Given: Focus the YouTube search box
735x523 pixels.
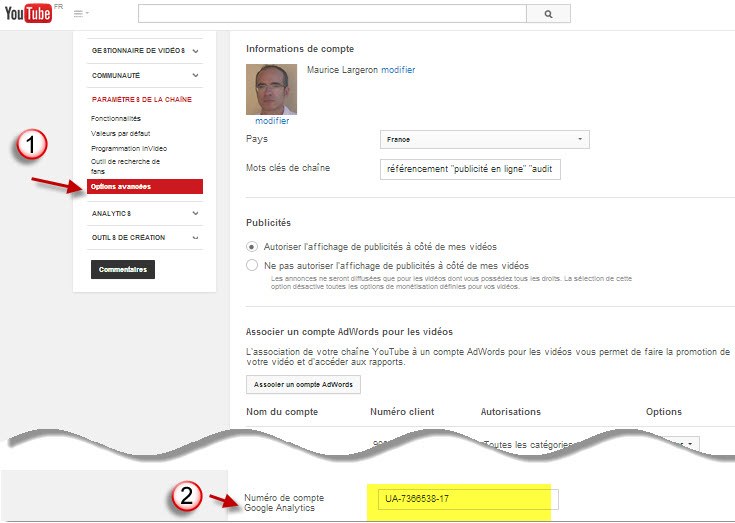Looking at the screenshot, I should coord(332,14).
